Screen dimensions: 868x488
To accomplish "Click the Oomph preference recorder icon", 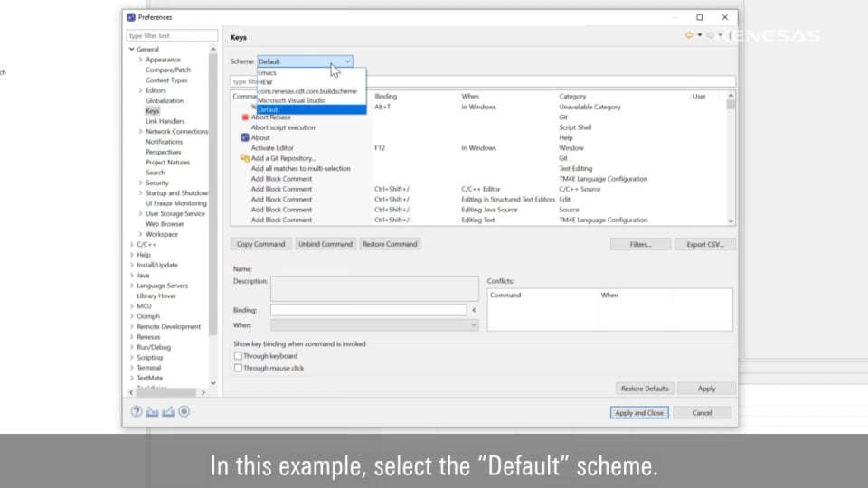I will pos(184,411).
